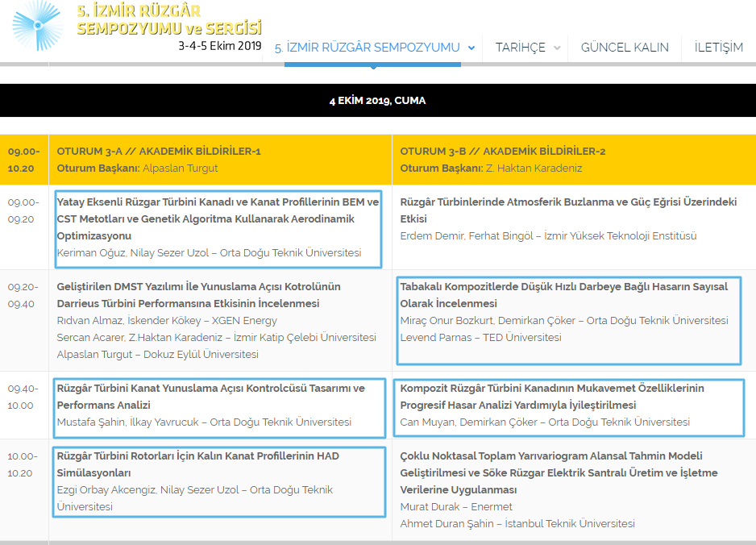Expand the chevron beside 5. İzmir Rüzgâr Sempozyumu
Viewport: 756px width, 545px height.
[471, 48]
